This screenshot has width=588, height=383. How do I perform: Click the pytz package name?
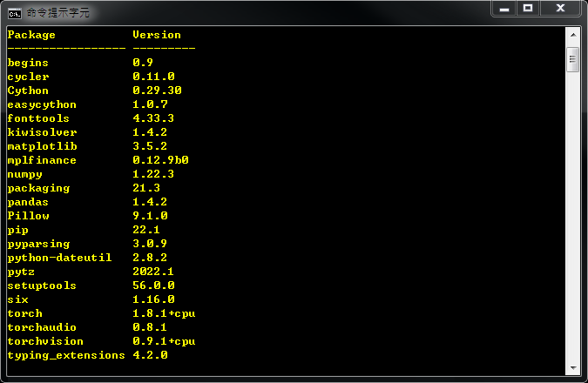tap(22, 272)
